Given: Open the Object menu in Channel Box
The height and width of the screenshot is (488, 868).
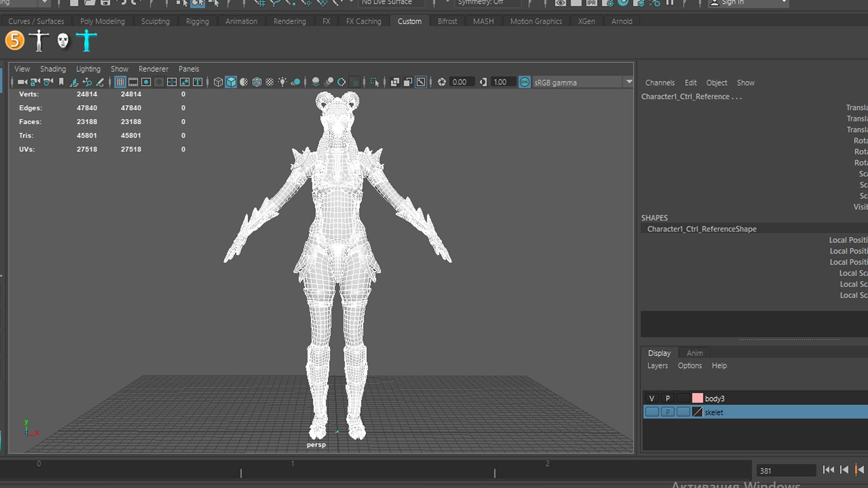Looking at the screenshot, I should 717,83.
